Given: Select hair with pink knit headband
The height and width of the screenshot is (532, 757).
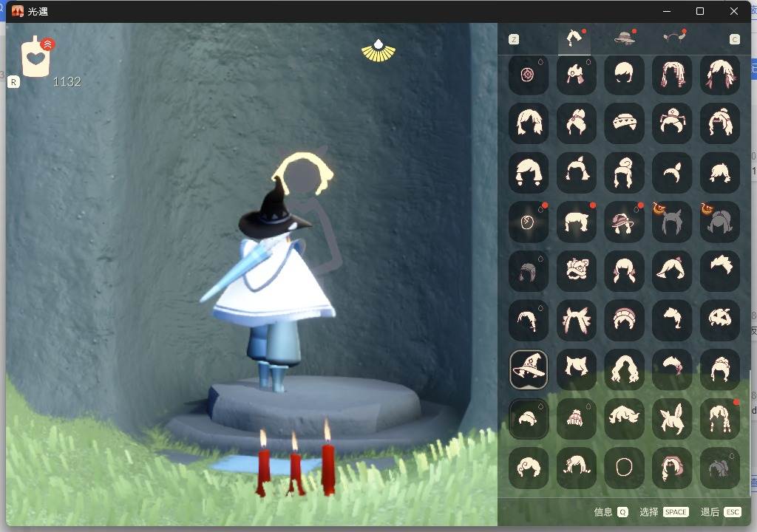Looking at the screenshot, I should click(624, 320).
